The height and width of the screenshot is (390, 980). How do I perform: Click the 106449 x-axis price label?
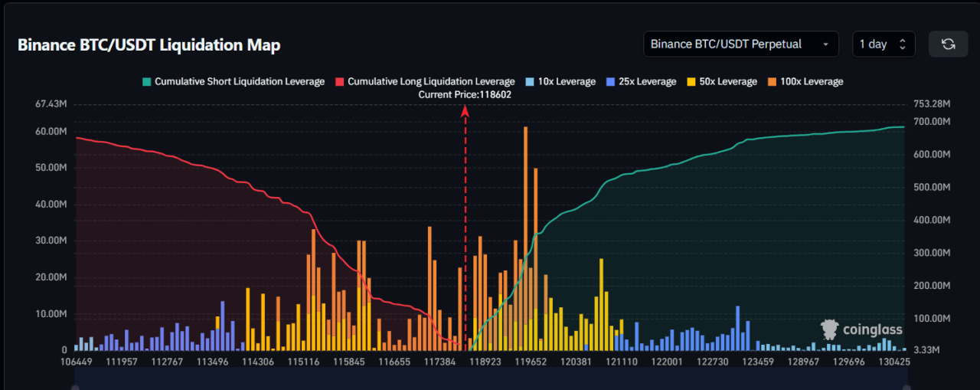[x=76, y=361]
